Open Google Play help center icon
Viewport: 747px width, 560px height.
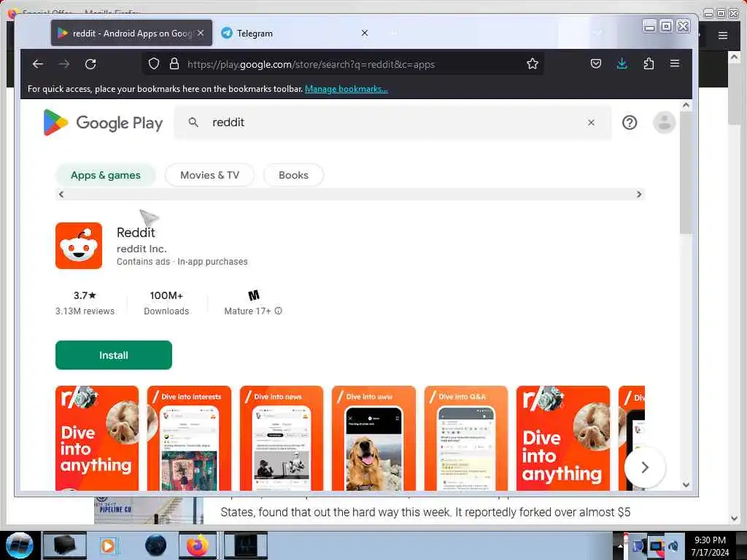pyautogui.click(x=630, y=122)
